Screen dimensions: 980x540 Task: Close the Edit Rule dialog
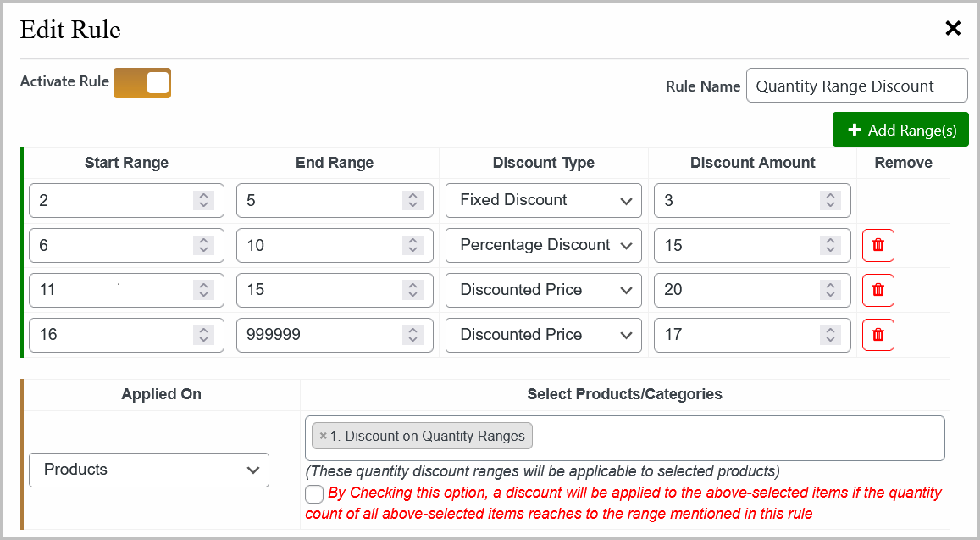click(x=953, y=28)
